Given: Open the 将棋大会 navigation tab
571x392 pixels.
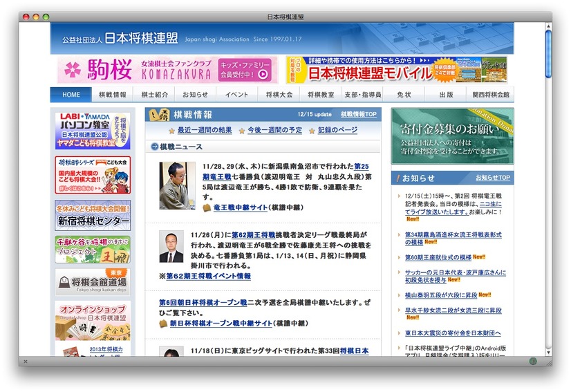Looking at the screenshot, I should click(279, 94).
